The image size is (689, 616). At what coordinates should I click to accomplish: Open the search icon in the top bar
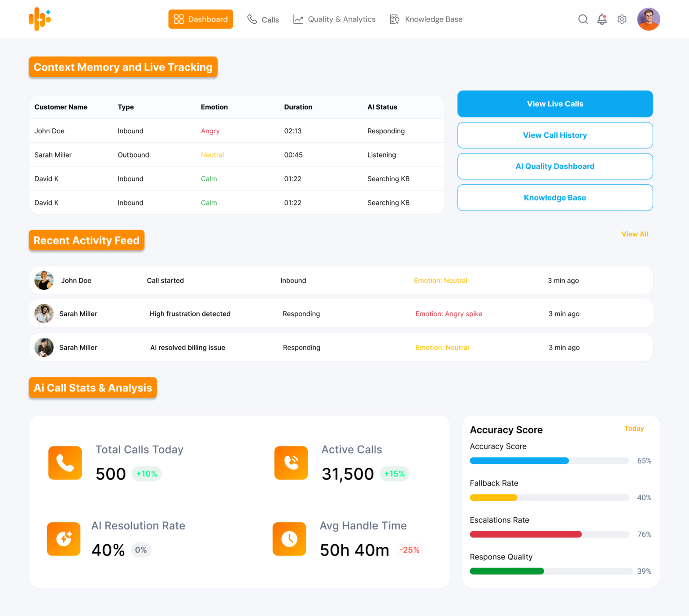[583, 19]
